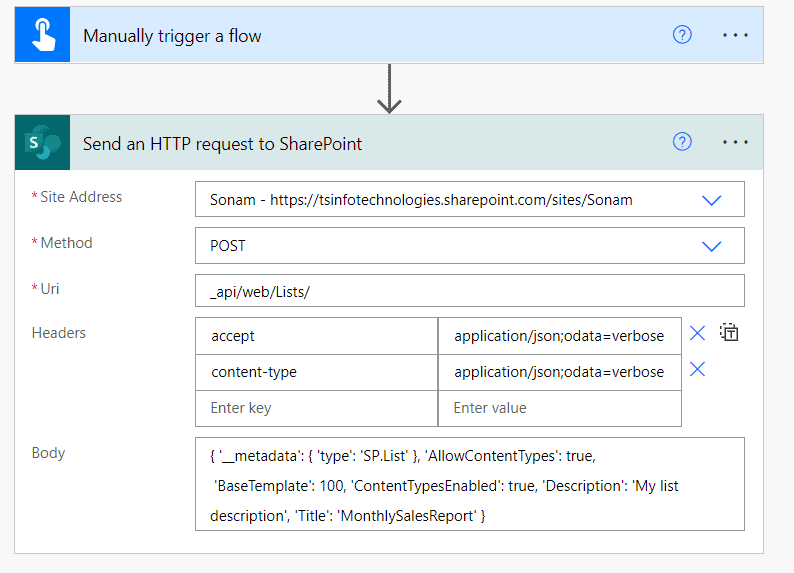
Task: Switch headers to text mode
Action: point(729,333)
